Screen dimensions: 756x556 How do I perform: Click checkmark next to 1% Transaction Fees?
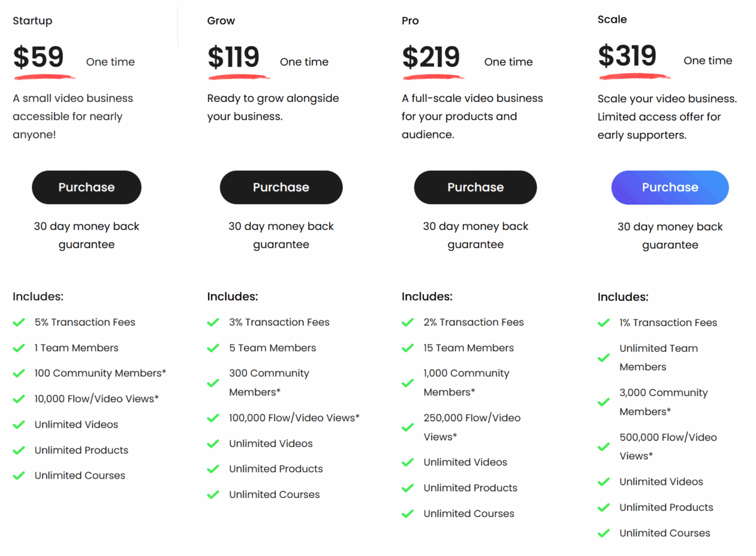pyautogui.click(x=604, y=323)
